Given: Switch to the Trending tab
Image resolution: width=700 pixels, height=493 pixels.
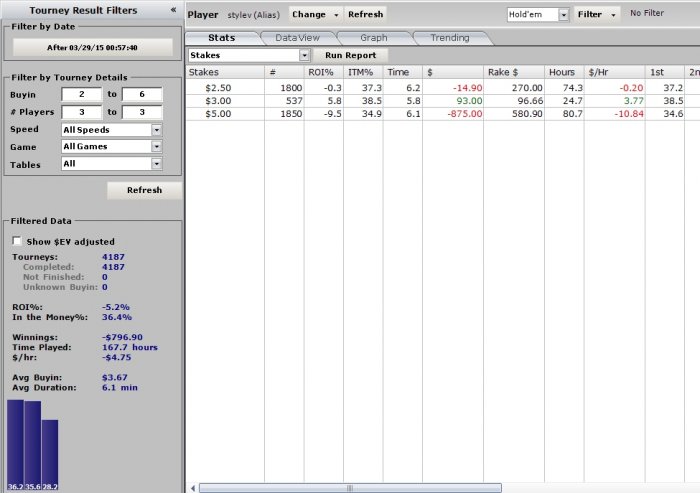Looking at the screenshot, I should [450, 38].
